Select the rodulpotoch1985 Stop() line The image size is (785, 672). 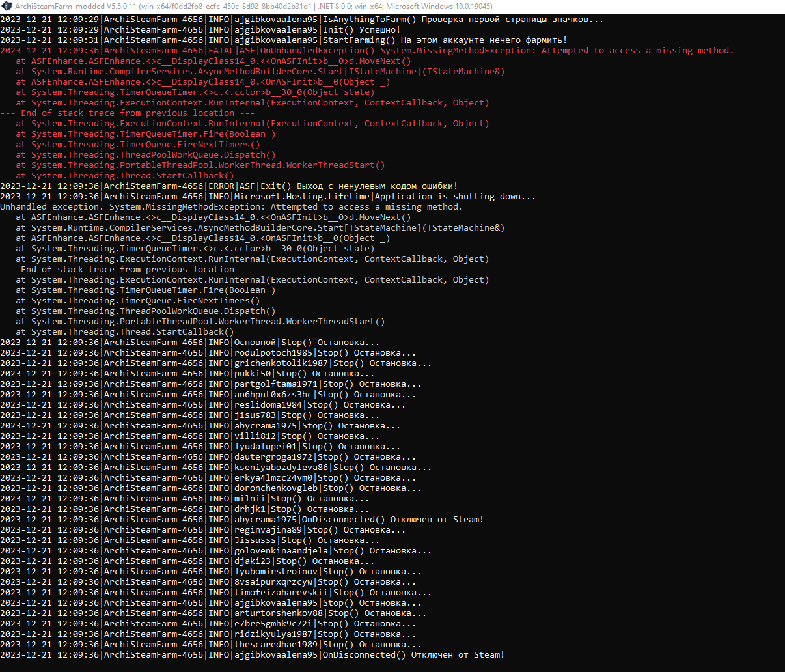pos(208,353)
